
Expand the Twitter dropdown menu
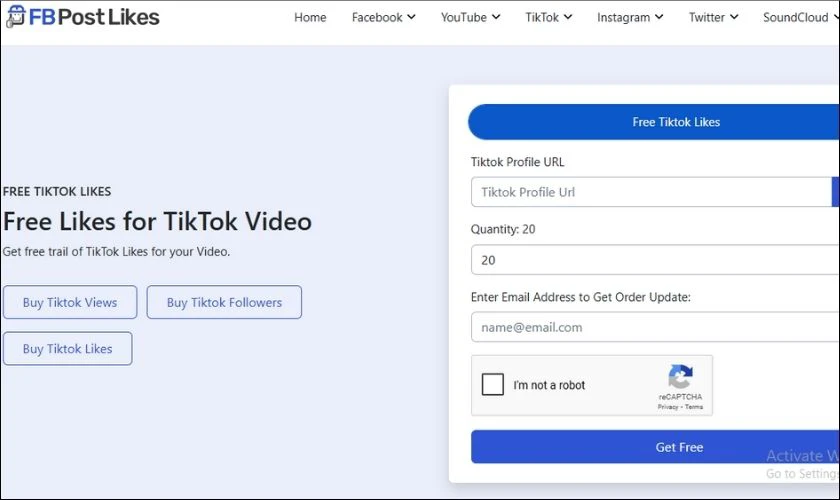point(714,18)
